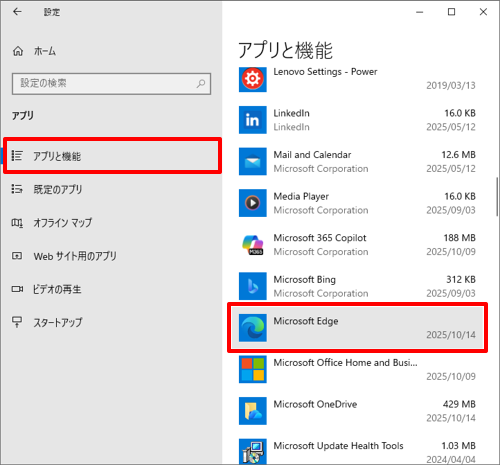Click the スタートアップ icon in sidebar
This screenshot has height=465, width=500.
(x=17, y=322)
